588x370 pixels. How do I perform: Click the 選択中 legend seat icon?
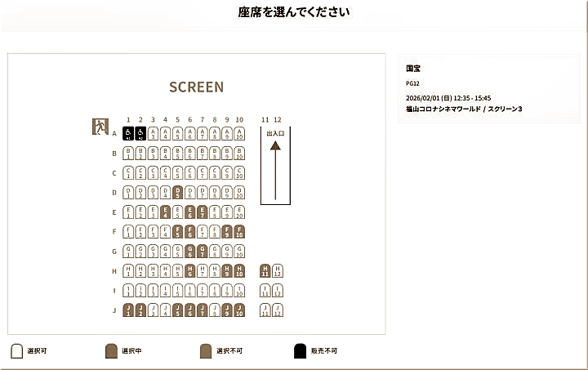point(111,350)
